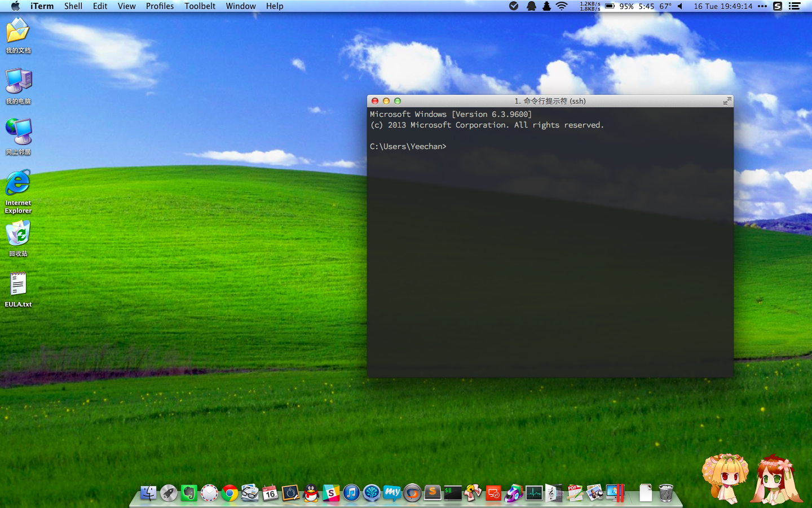Open the Evernote app in the dock

[x=189, y=493]
